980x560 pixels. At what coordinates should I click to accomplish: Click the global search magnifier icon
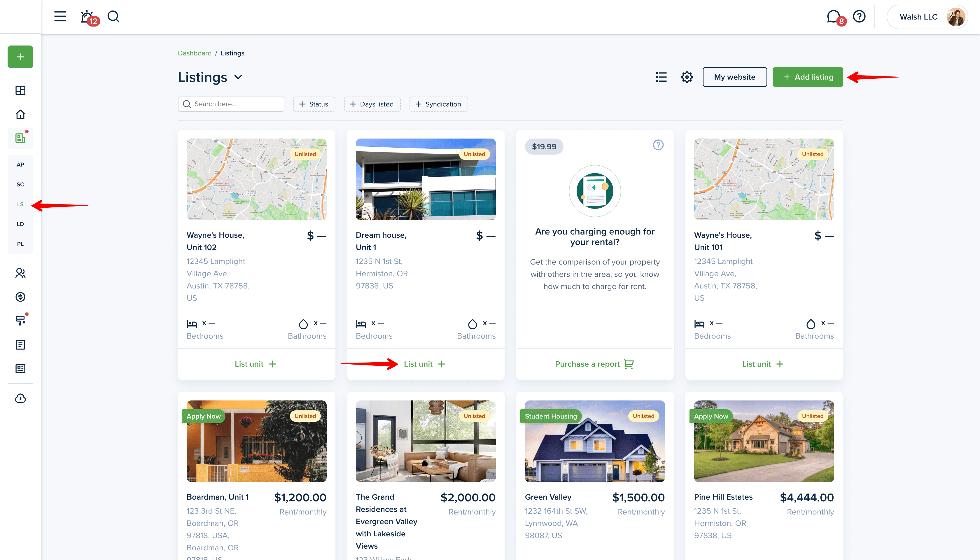113,17
